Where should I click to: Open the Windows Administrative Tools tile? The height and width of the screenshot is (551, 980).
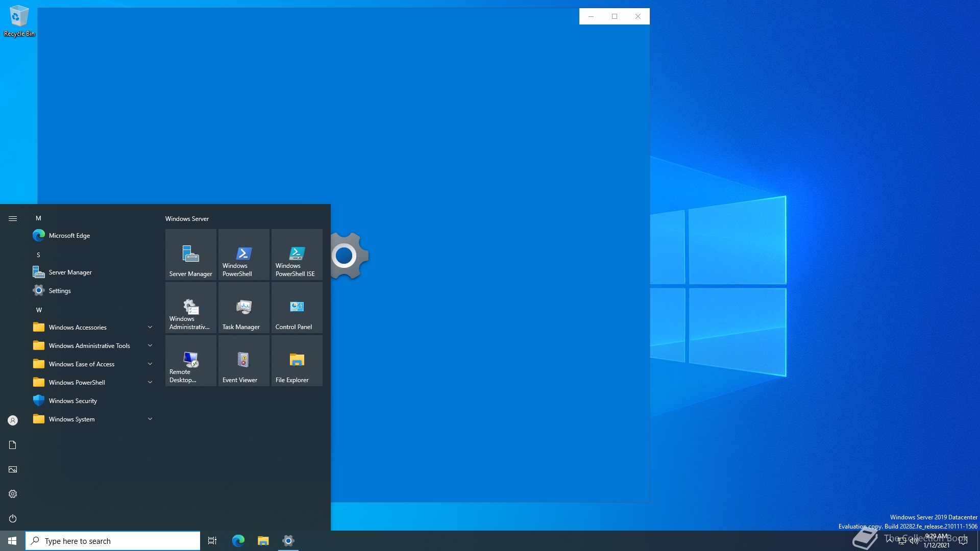point(191,307)
